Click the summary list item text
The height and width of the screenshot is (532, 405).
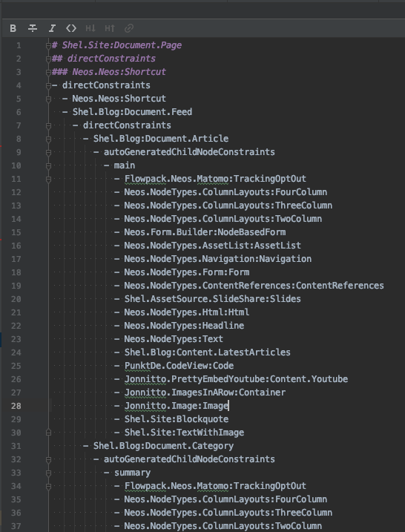132,473
